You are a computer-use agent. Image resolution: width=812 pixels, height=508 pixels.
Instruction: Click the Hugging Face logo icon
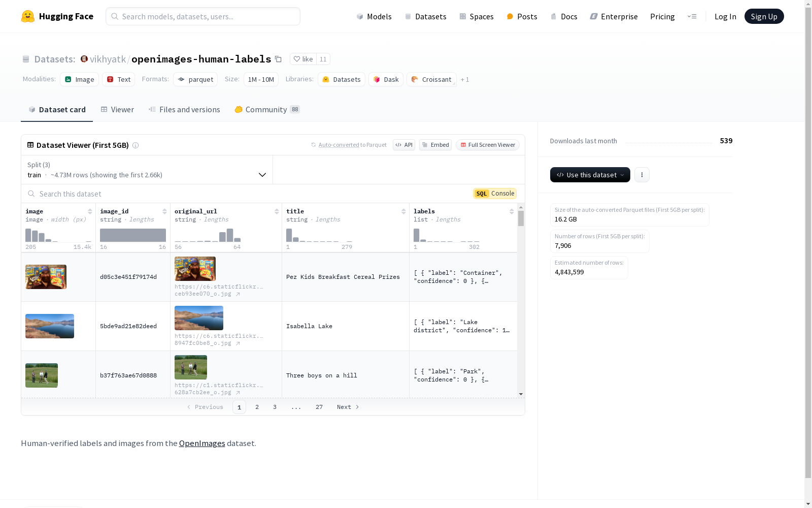coord(28,16)
